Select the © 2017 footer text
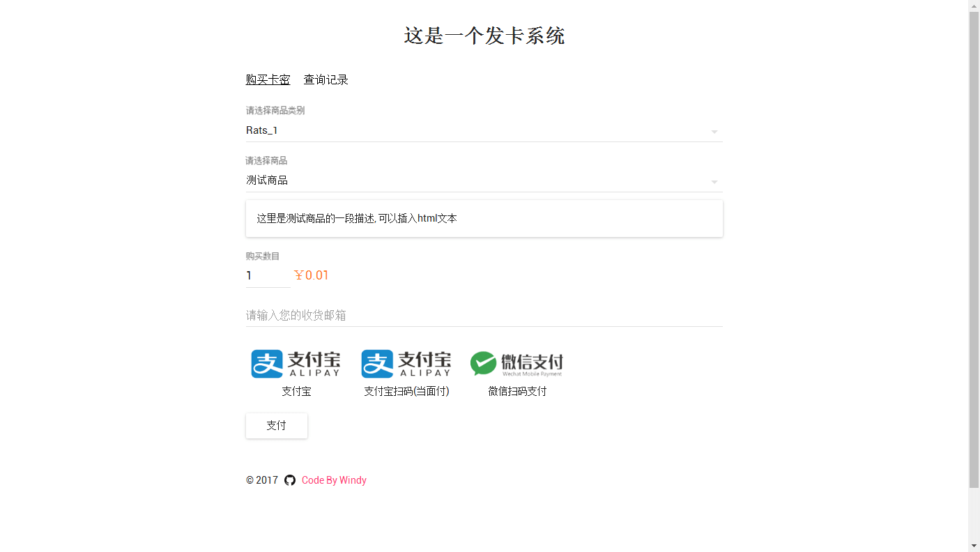Screen dimensions: 980x552 tap(262, 480)
